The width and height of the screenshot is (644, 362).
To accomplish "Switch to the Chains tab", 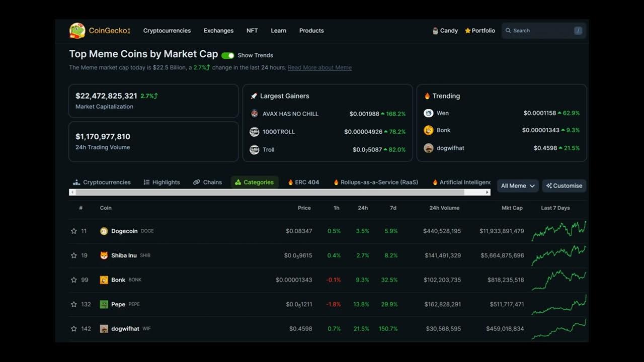I will point(207,183).
